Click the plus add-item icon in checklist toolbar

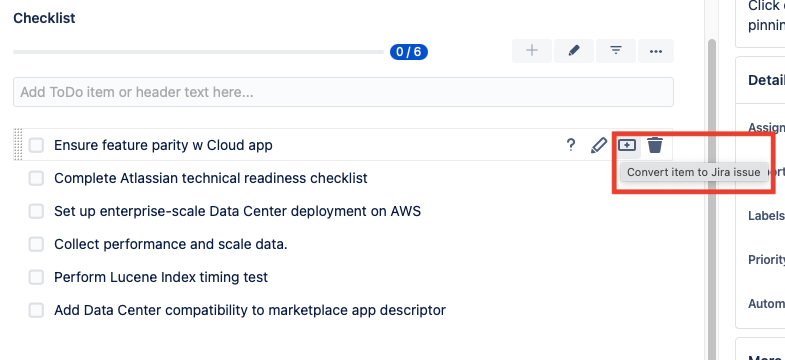pyautogui.click(x=532, y=51)
